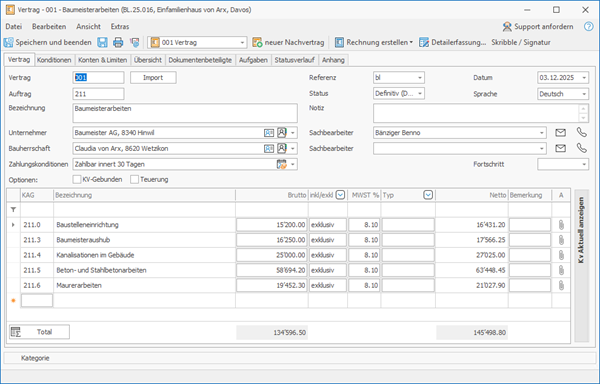
Task: Switch to the Dokumentenbeteiligte tab
Action: pyautogui.click(x=200, y=60)
